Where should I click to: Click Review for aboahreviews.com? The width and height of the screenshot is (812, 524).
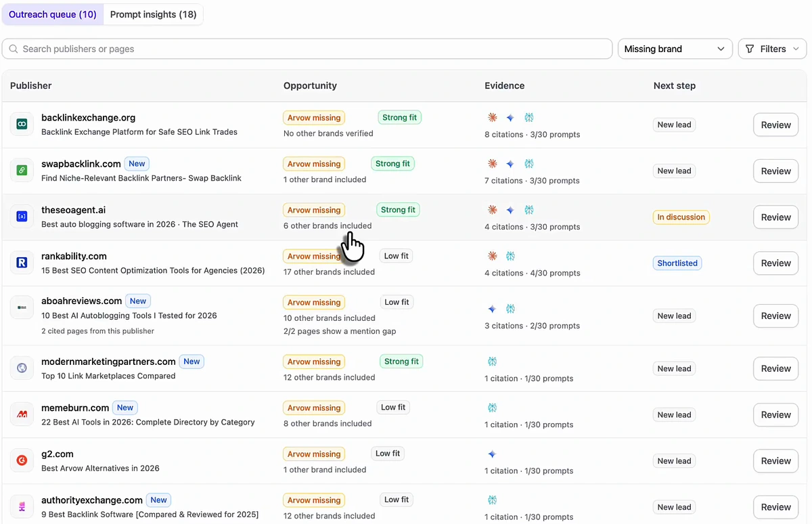tap(775, 315)
